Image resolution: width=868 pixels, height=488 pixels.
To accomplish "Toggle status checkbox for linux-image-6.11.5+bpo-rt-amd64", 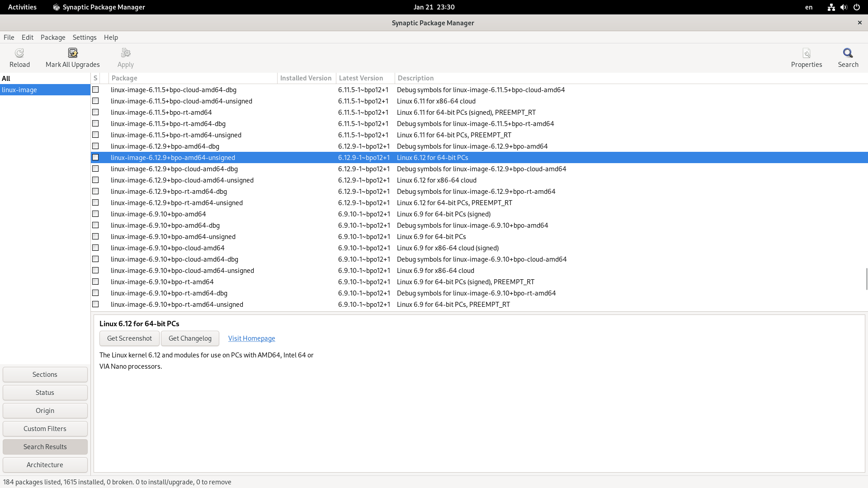I will pyautogui.click(x=95, y=112).
